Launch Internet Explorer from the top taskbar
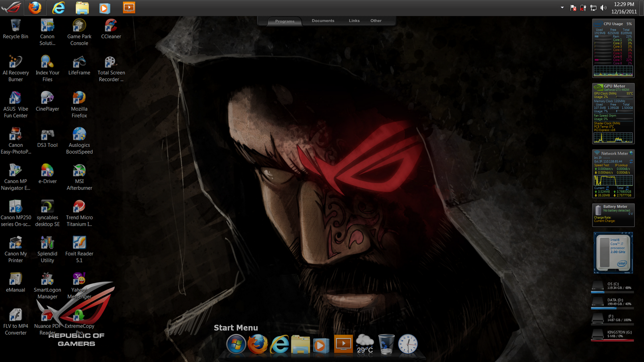This screenshot has width=644, height=362. (x=59, y=8)
